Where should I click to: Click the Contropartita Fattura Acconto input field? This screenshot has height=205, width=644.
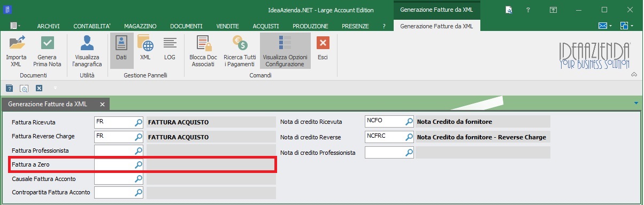pyautogui.click(x=114, y=192)
